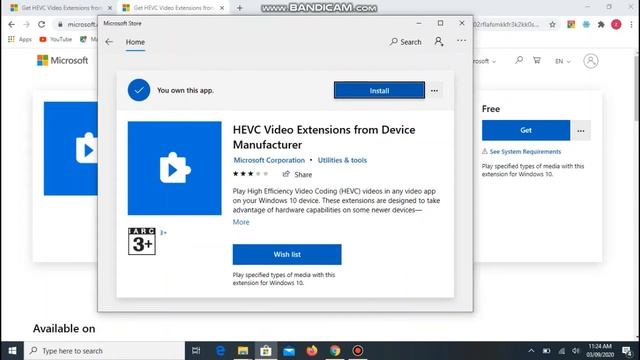Screen dimensions: 640x360
Task: Open the shopping cart on Microsoft site
Action: (537, 60)
